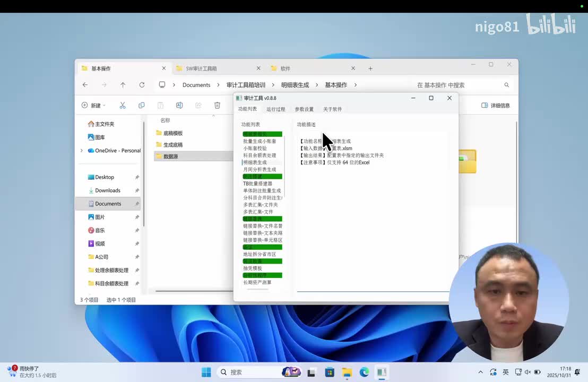The width and height of the screenshot is (588, 382).
Task: Click 详细信息 details pane button
Action: (496, 106)
